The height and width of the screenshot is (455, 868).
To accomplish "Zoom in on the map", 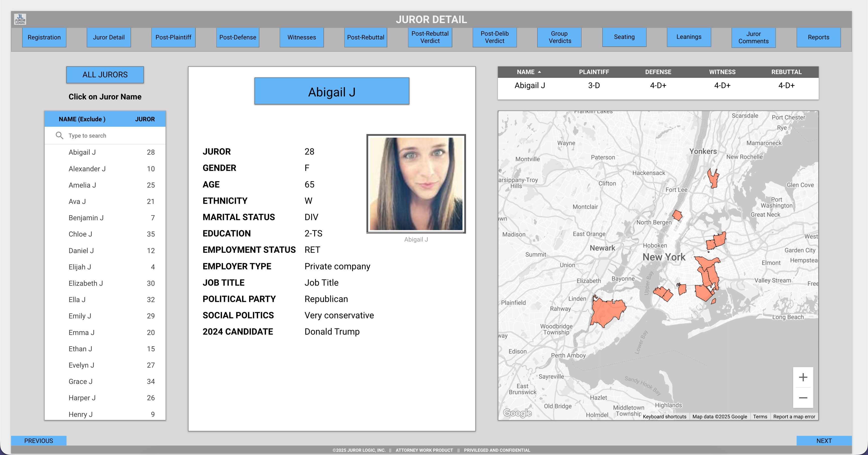I will coord(803,377).
